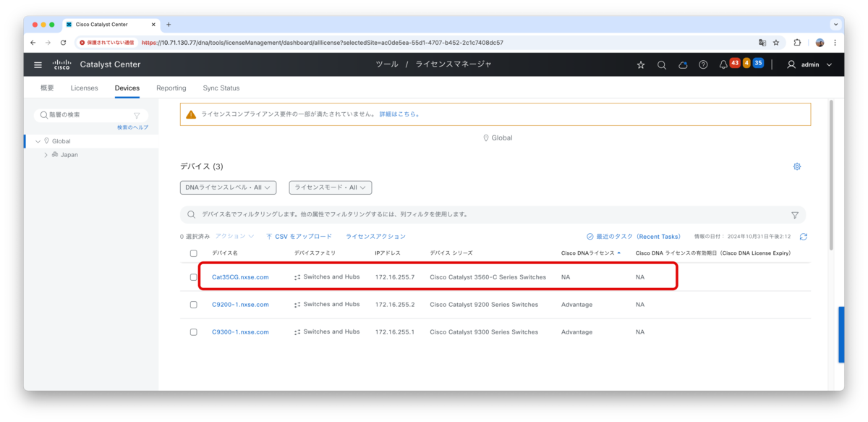Click the Cisco logo in the header
This screenshot has width=868, height=422.
click(x=61, y=64)
